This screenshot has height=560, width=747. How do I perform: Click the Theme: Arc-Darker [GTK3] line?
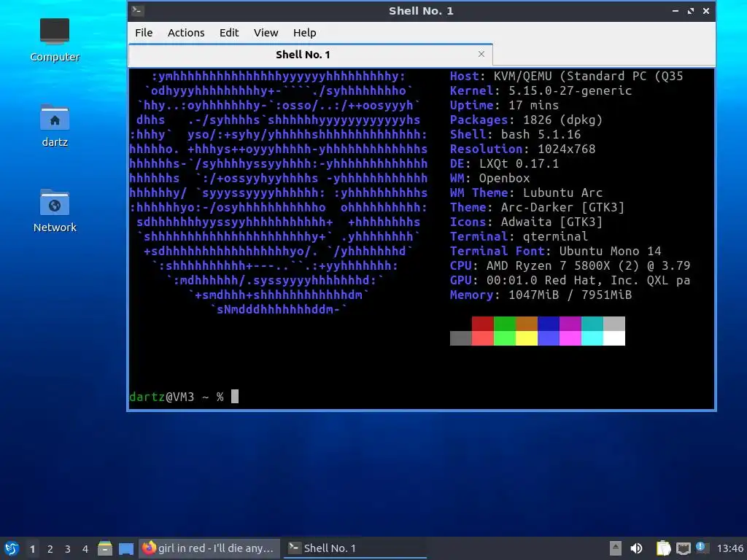tap(538, 208)
